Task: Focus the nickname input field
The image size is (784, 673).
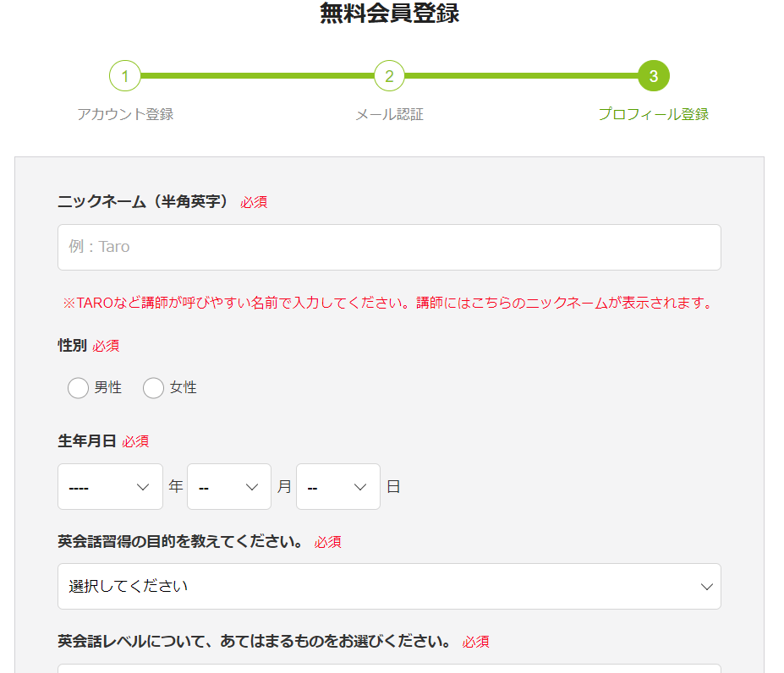Action: [389, 247]
